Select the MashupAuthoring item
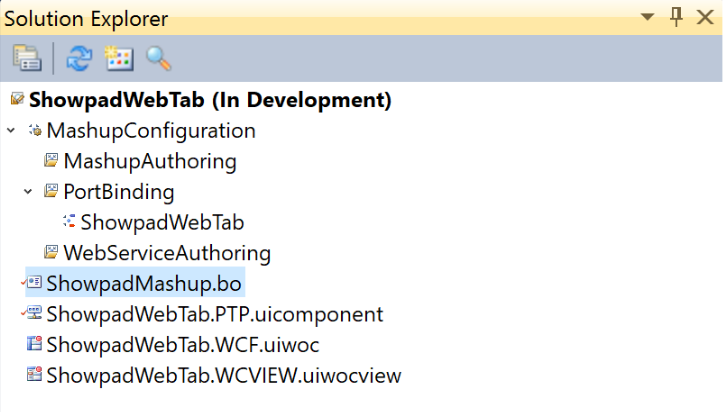The image size is (724, 412). (x=150, y=161)
